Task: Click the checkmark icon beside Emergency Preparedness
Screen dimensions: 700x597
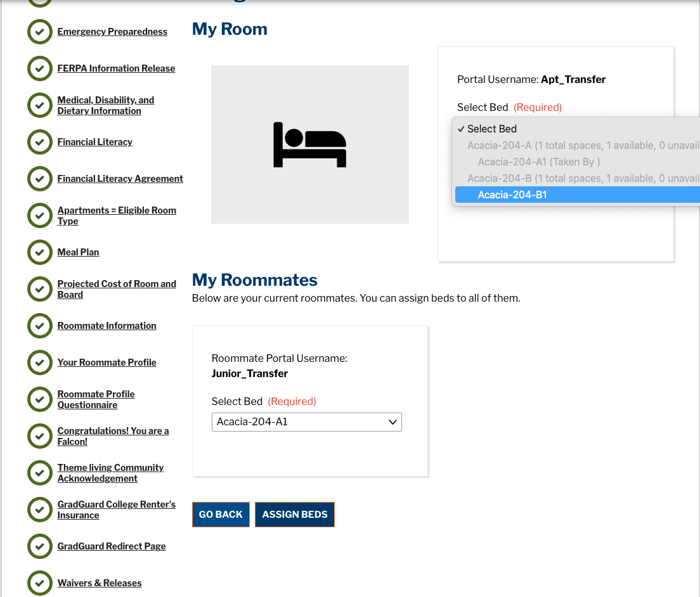Action: pos(39,32)
